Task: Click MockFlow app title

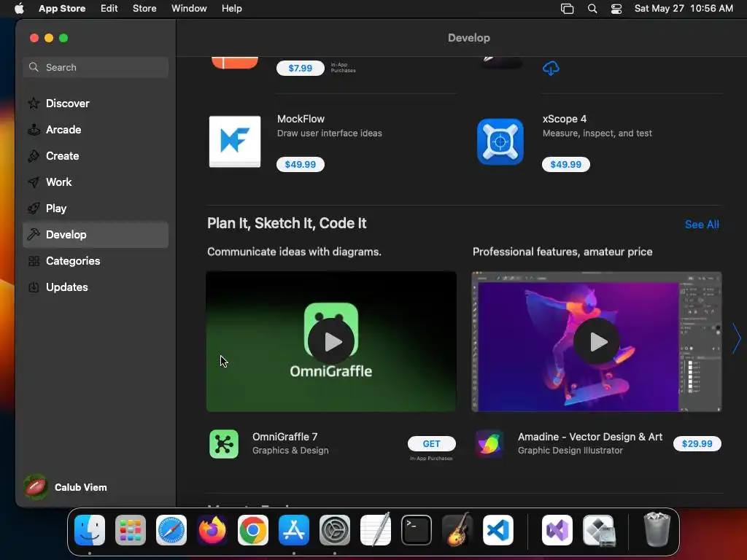Action: pyautogui.click(x=301, y=119)
